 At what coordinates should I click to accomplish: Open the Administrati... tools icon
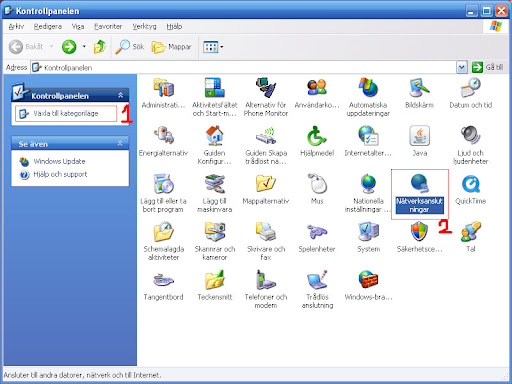pos(163,93)
